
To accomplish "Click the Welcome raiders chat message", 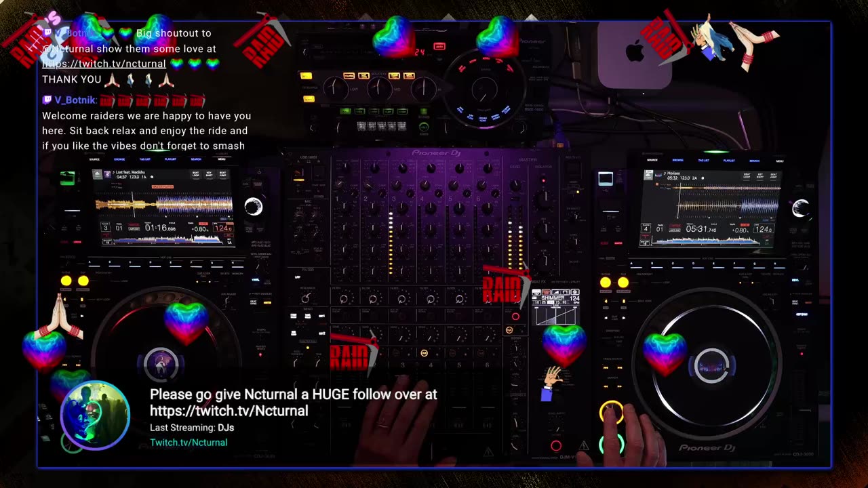I will click(x=146, y=131).
